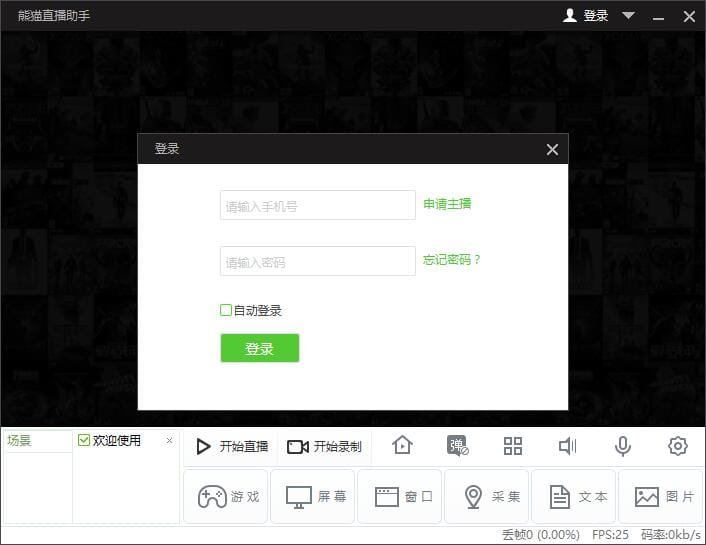Open the 忘记密码？ link
The image size is (706, 545).
452,259
